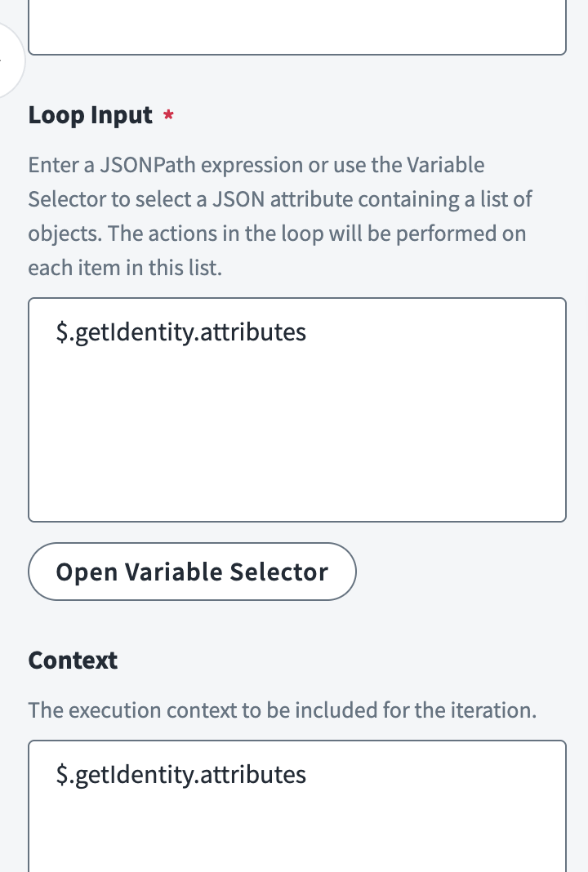Click the Context execution help text

pos(282,710)
